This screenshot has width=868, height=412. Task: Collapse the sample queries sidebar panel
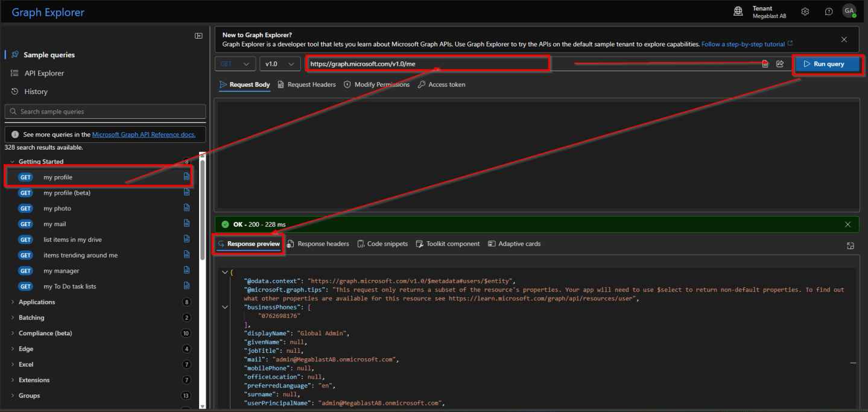[198, 36]
